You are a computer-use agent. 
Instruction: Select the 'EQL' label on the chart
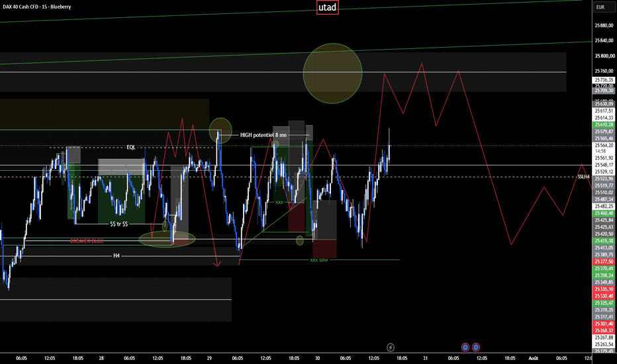tap(131, 147)
